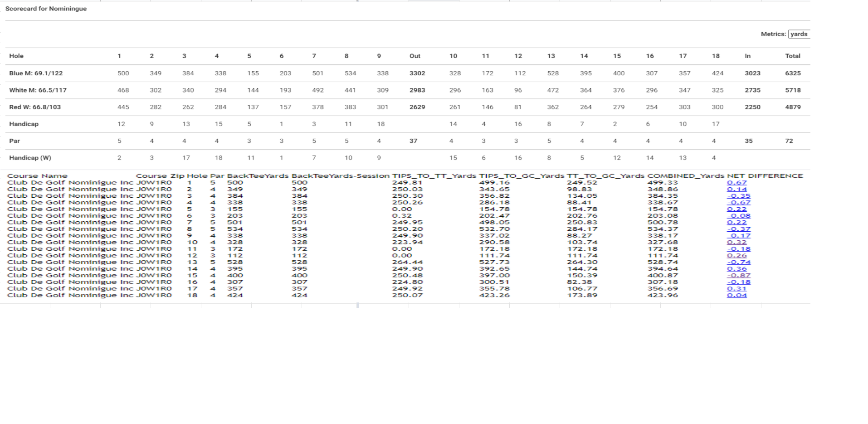Screen dimensions: 868x424
Task: Select the Red tee In total 2250
Action: click(752, 107)
